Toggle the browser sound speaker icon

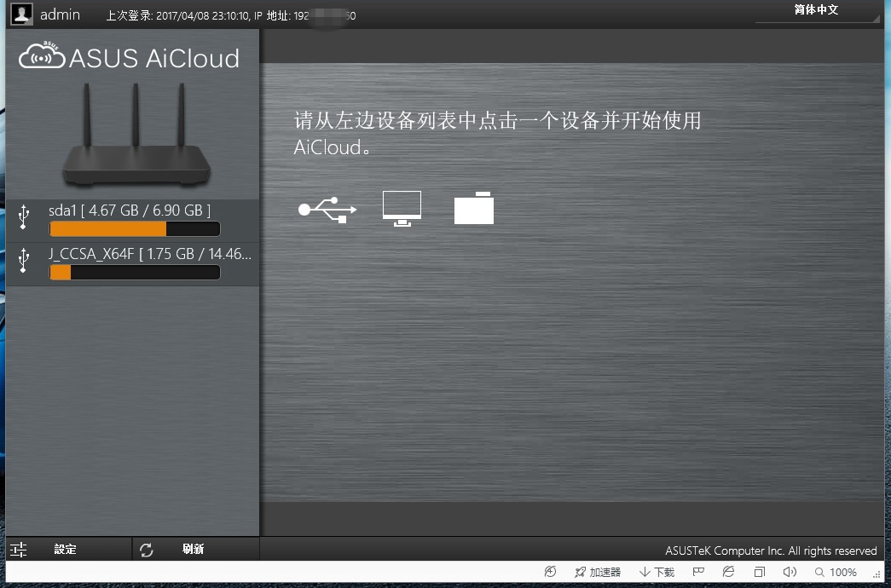[790, 572]
